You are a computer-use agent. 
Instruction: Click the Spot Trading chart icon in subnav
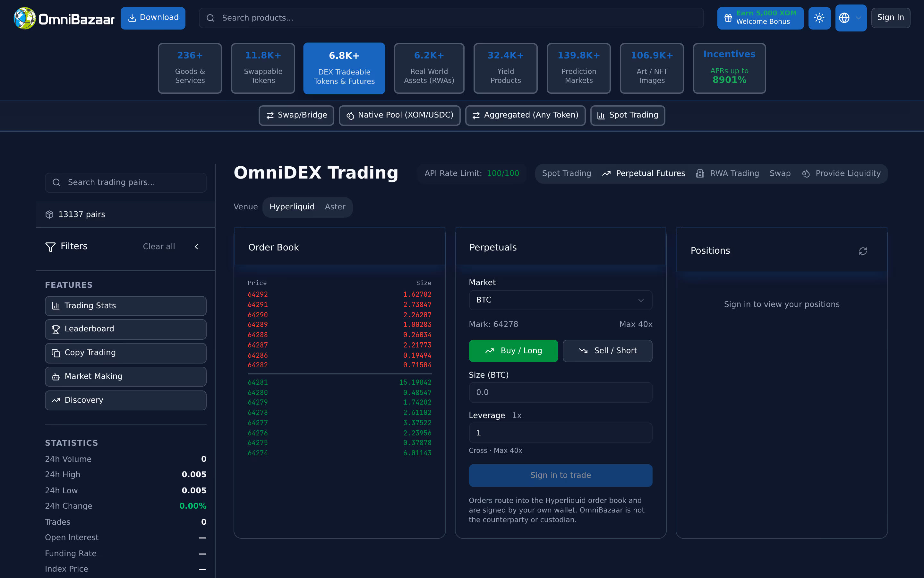[x=601, y=116]
